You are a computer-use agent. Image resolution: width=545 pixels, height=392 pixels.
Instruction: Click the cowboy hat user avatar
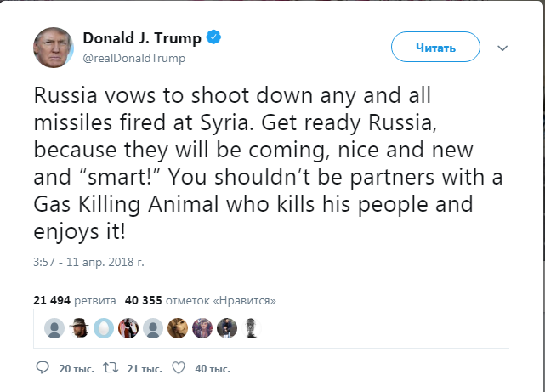coord(78,328)
